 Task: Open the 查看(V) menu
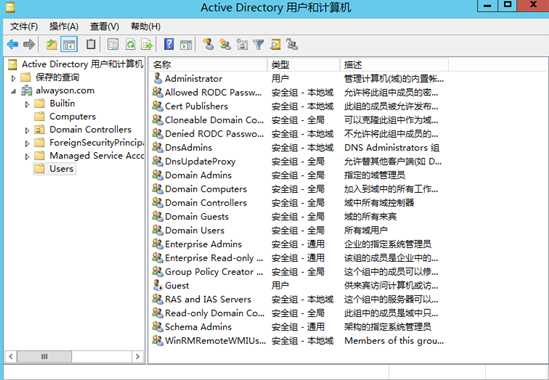click(x=104, y=27)
